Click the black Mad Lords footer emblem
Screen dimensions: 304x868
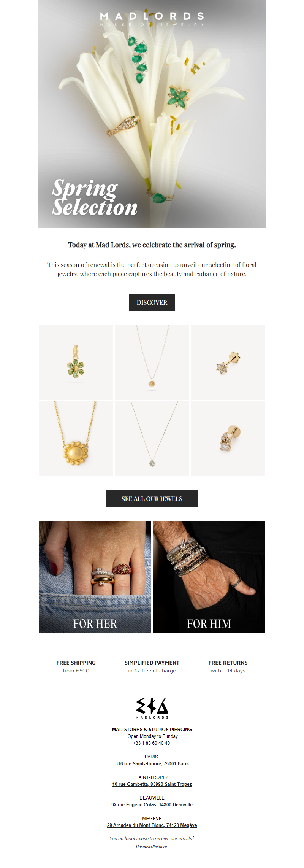click(x=152, y=708)
